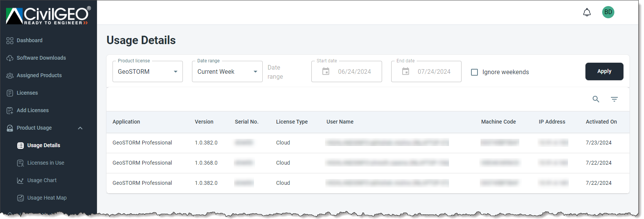Sort by Machine Code column header

tap(498, 122)
